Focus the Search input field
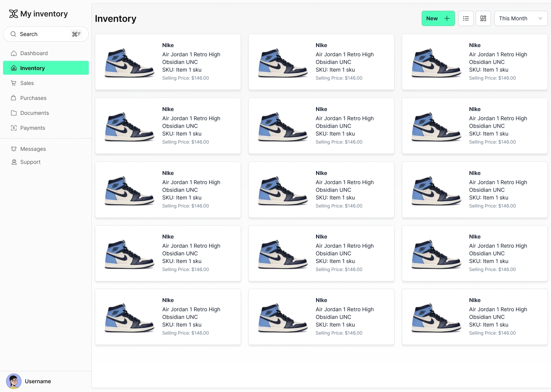 click(46, 34)
